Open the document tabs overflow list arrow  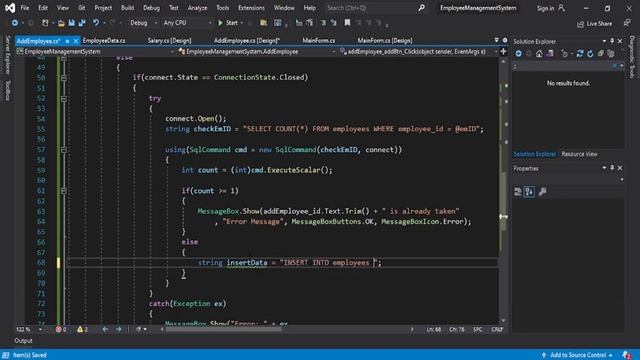[x=496, y=40]
